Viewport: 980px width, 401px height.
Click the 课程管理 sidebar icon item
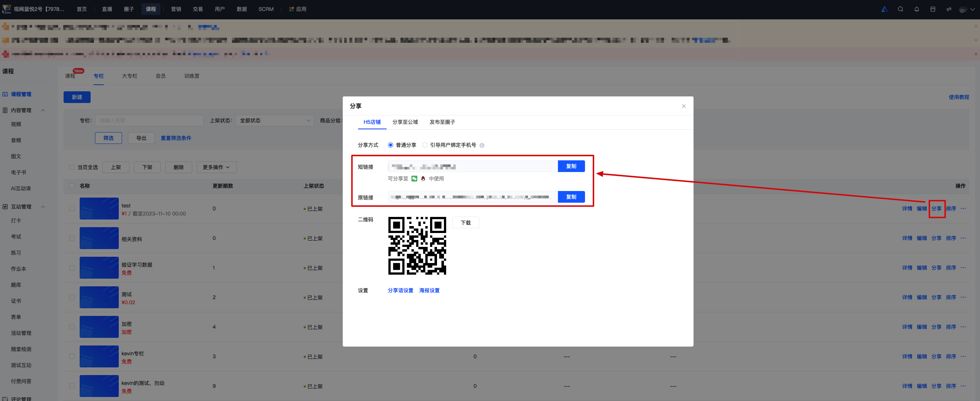point(5,94)
